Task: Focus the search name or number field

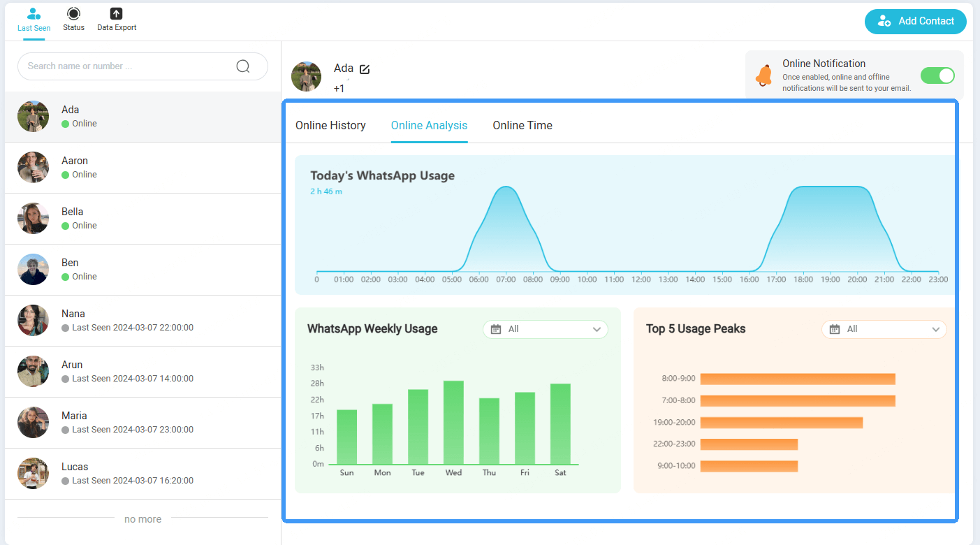Action: (x=142, y=66)
